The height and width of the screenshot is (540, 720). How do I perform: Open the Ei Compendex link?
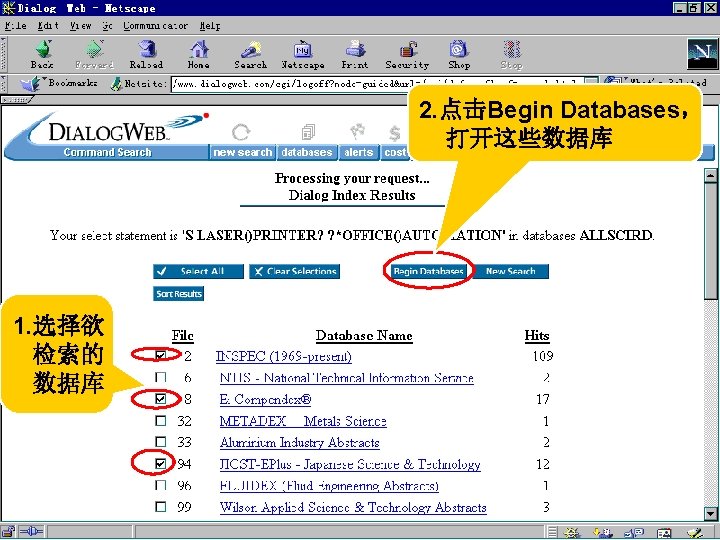pos(265,399)
